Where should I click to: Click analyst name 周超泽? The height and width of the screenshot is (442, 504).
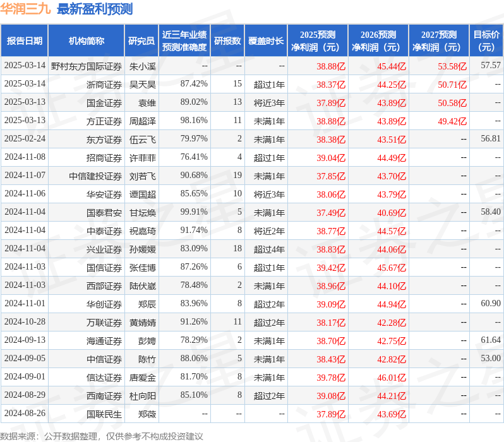tap(142, 121)
